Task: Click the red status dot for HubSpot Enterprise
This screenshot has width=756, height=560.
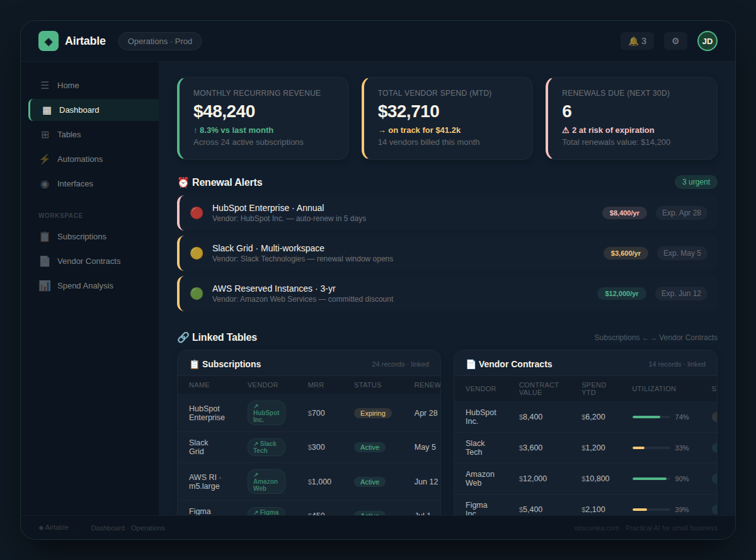Action: pos(197,213)
